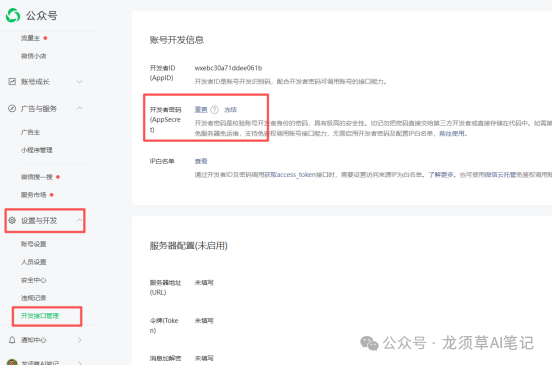Click the compass icon beside 广告与服务
The image size is (552, 365).
tap(12, 108)
